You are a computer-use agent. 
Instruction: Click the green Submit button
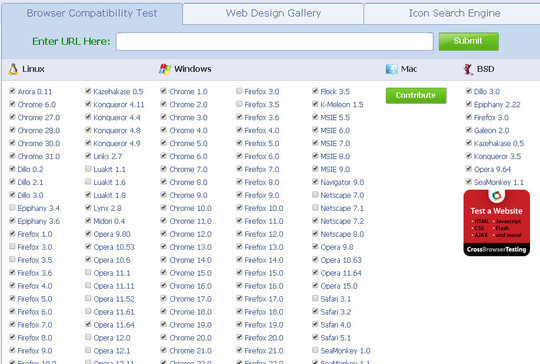coord(468,41)
